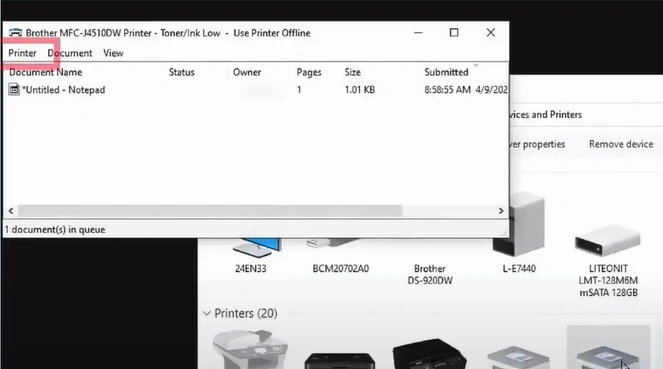The width and height of the screenshot is (663, 369).
Task: Sort by Size column header
Action: pyautogui.click(x=353, y=72)
